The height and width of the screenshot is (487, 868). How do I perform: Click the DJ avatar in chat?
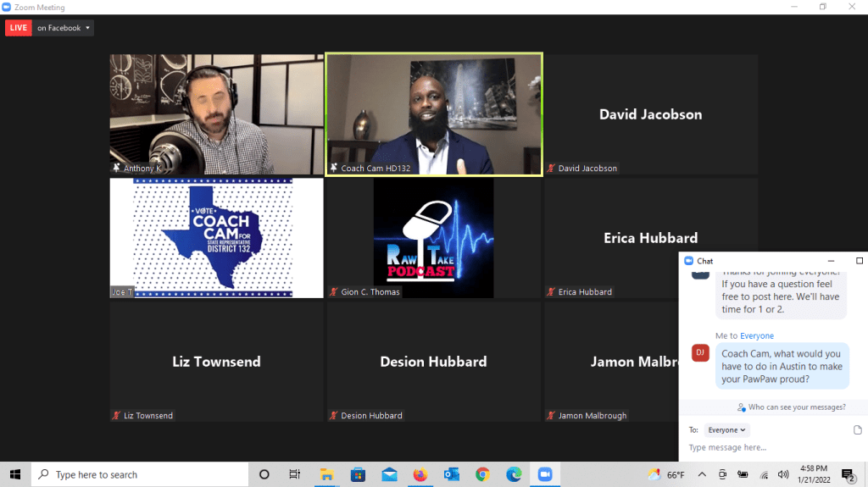[700, 353]
